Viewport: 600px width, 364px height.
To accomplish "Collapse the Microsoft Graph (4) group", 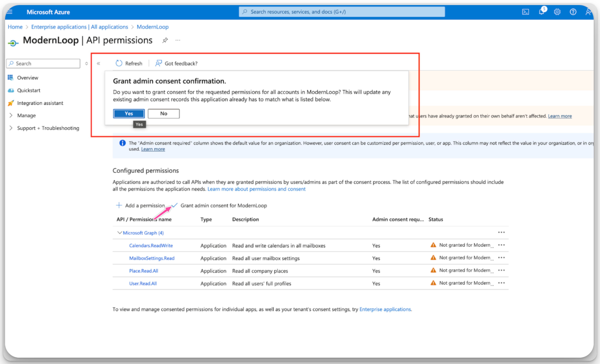I will [119, 233].
